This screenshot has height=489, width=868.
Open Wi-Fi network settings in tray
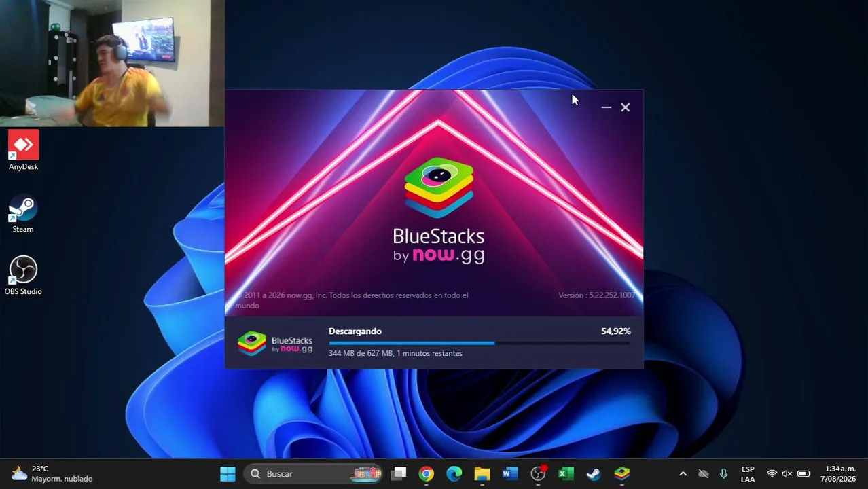[x=772, y=474]
